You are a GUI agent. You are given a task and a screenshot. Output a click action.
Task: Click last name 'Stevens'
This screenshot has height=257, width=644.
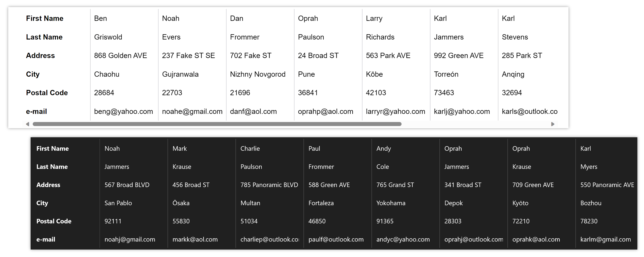pos(515,37)
